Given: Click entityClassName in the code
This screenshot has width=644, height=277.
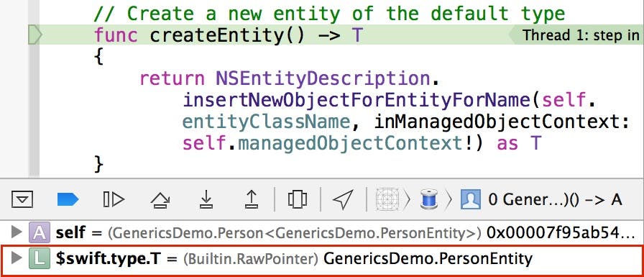Looking at the screenshot, I should click(x=267, y=122).
